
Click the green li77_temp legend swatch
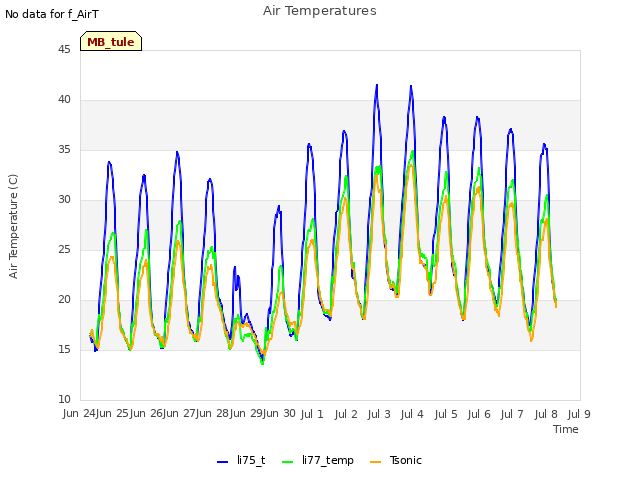(288, 462)
